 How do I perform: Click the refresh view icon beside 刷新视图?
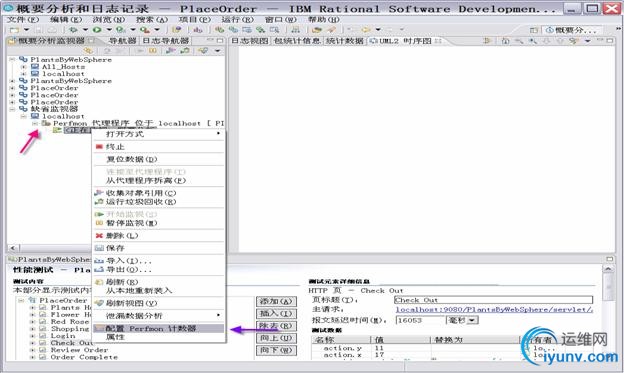click(99, 303)
